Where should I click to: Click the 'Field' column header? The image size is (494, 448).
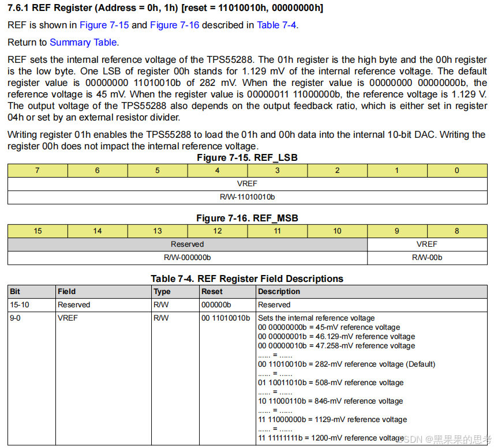pos(104,292)
